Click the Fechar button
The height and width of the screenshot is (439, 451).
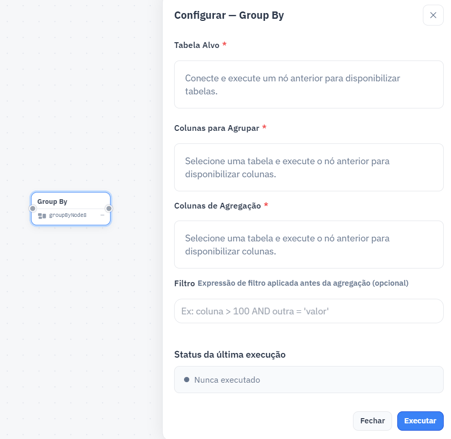point(372,421)
